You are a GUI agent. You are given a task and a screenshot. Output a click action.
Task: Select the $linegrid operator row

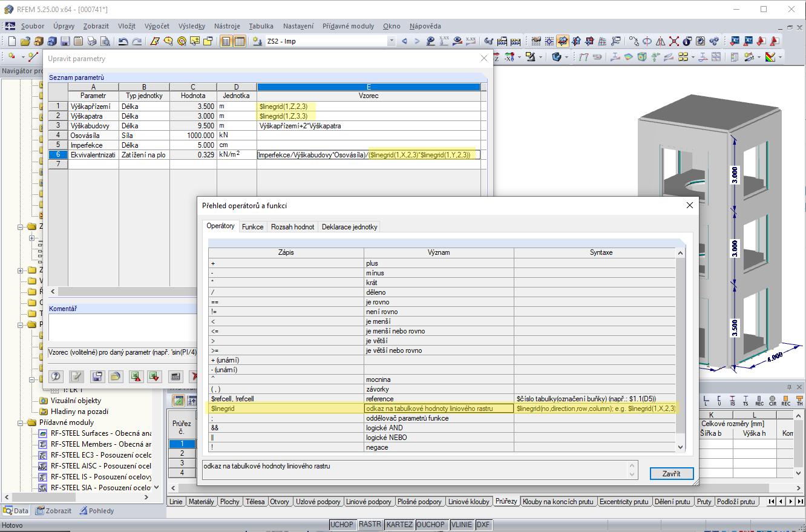coord(442,409)
